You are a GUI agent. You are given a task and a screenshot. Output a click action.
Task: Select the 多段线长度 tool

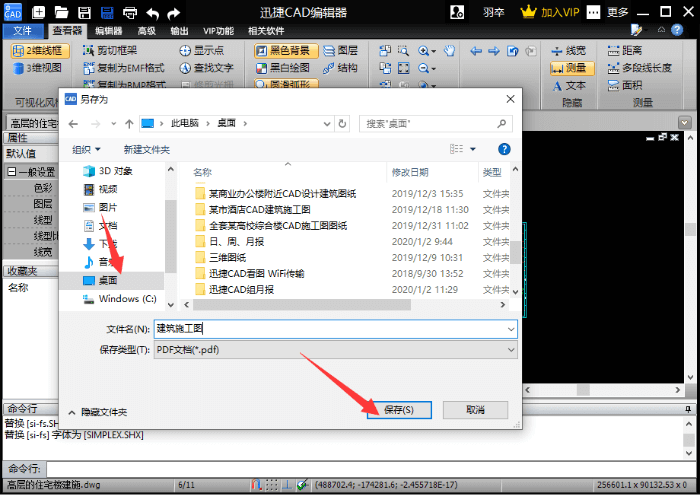pyautogui.click(x=639, y=68)
